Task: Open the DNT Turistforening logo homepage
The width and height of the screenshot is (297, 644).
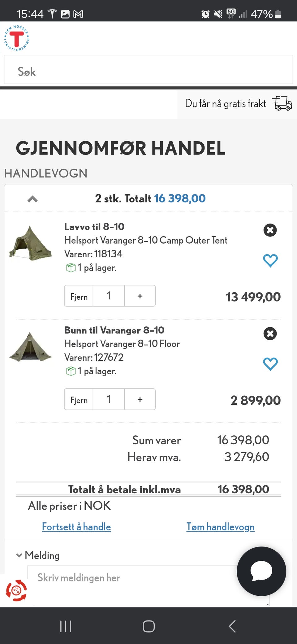Action: click(x=17, y=38)
